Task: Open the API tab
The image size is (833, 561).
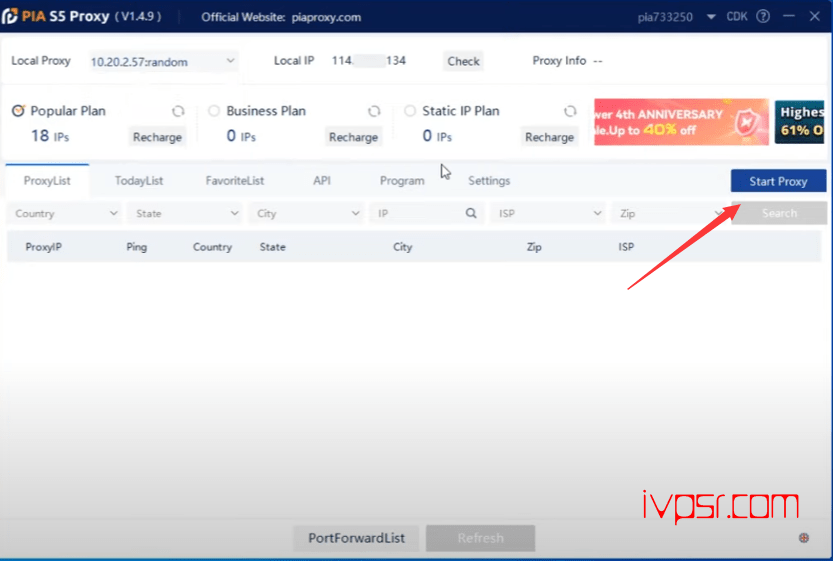Action: click(x=321, y=181)
